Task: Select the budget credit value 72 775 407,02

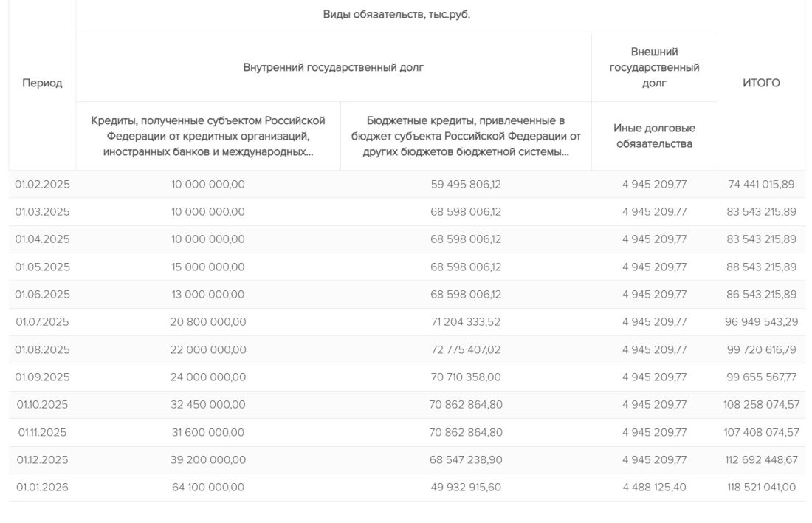Action: [466, 349]
